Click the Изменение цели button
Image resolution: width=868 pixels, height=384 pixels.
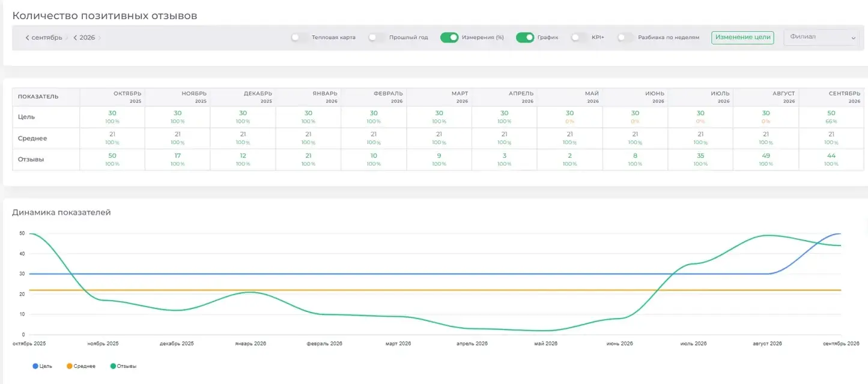coord(742,37)
